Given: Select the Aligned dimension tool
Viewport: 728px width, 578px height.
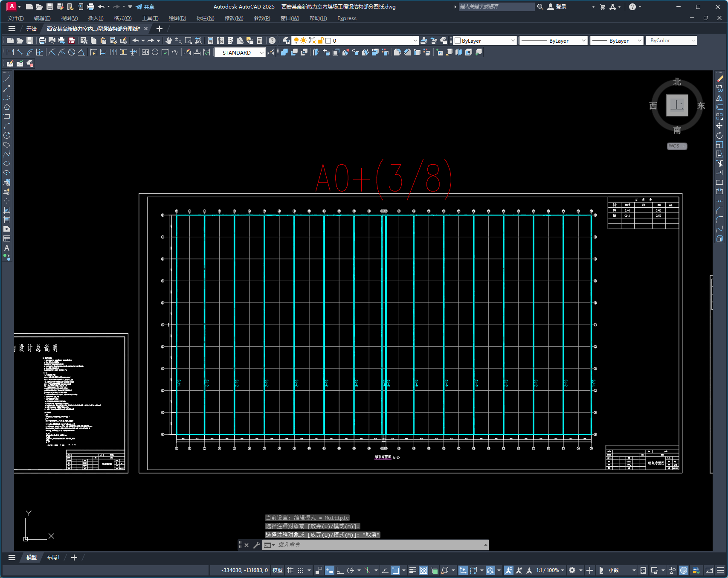Looking at the screenshot, I should pyautogui.click(x=20, y=52).
